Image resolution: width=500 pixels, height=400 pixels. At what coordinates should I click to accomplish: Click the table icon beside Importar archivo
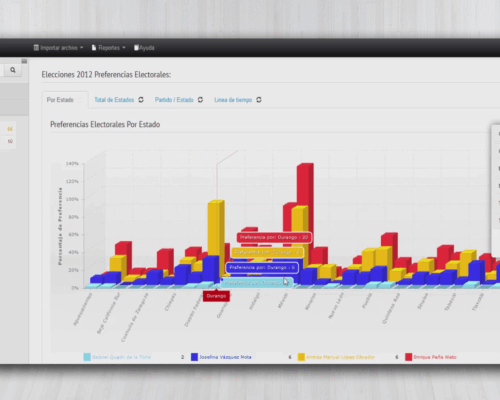(x=36, y=48)
